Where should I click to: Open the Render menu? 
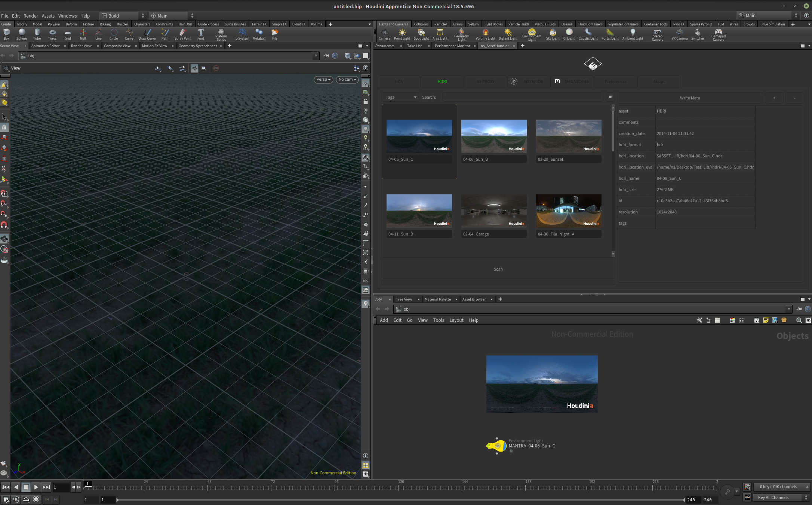click(31, 16)
